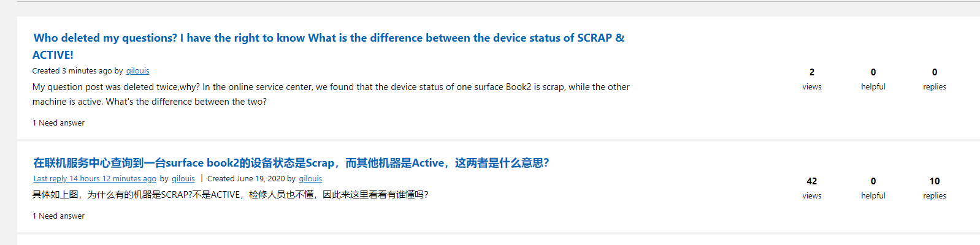Click '1 Need answer' under the Chinese thread

(x=58, y=216)
